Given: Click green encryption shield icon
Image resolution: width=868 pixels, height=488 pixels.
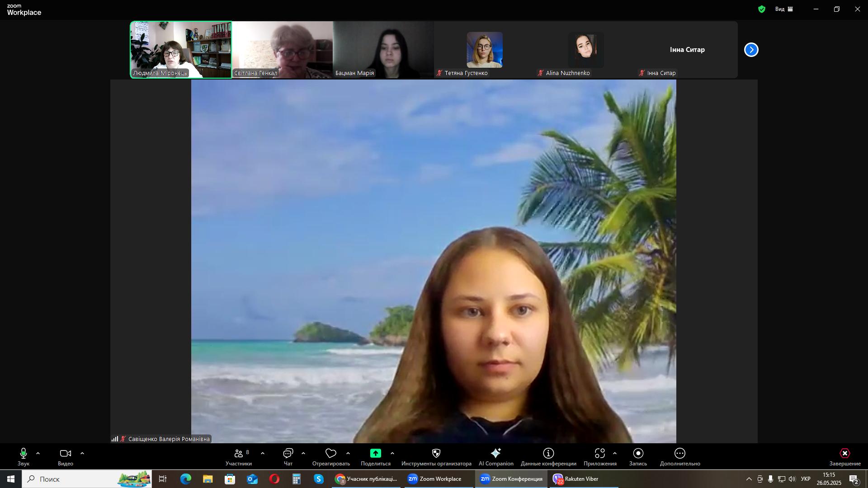Looking at the screenshot, I should tap(762, 9).
